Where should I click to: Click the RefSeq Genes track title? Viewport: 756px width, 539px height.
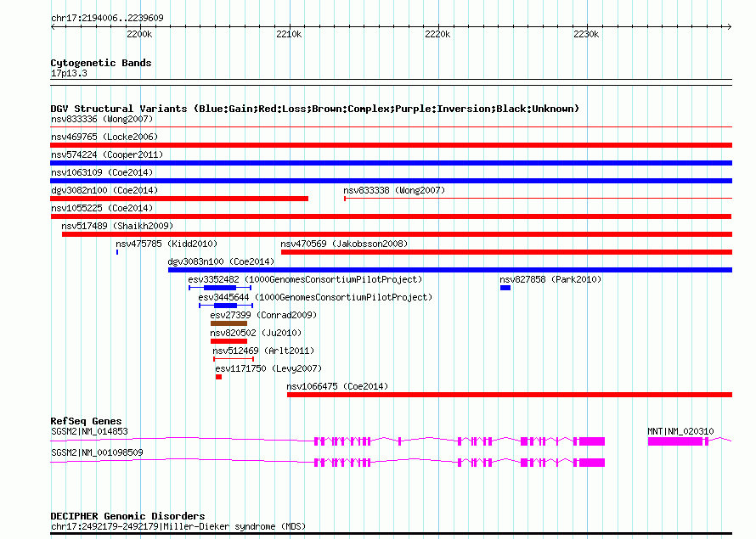pos(86,421)
